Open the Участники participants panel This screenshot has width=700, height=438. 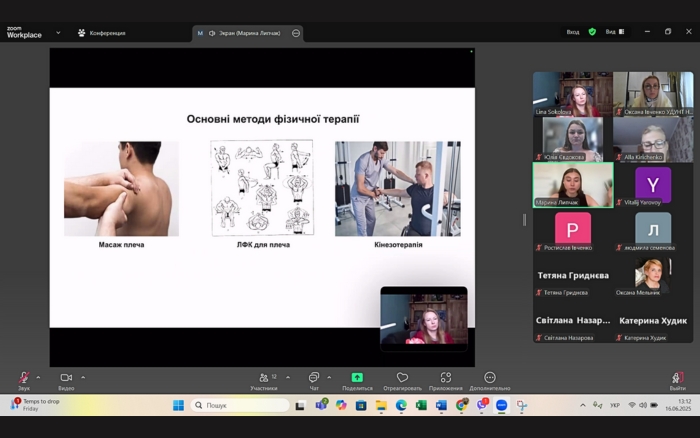pos(264,379)
